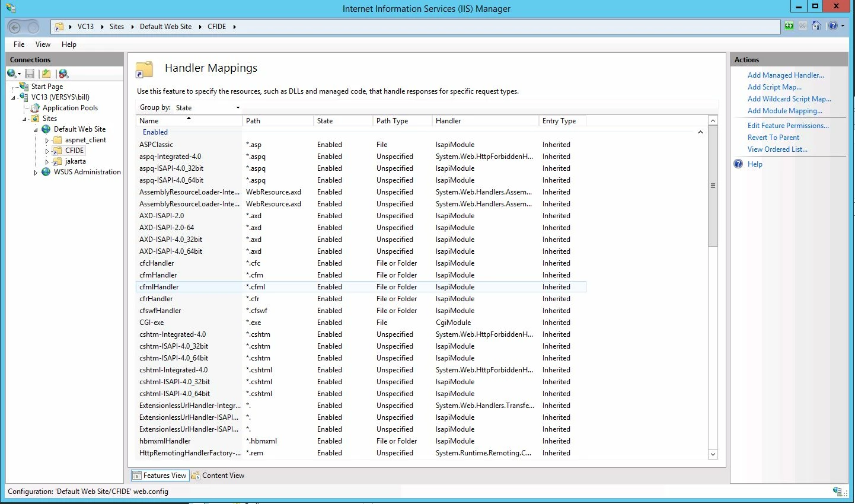The width and height of the screenshot is (855, 504).
Task: Click the Default Web Site globe icon
Action: (46, 129)
